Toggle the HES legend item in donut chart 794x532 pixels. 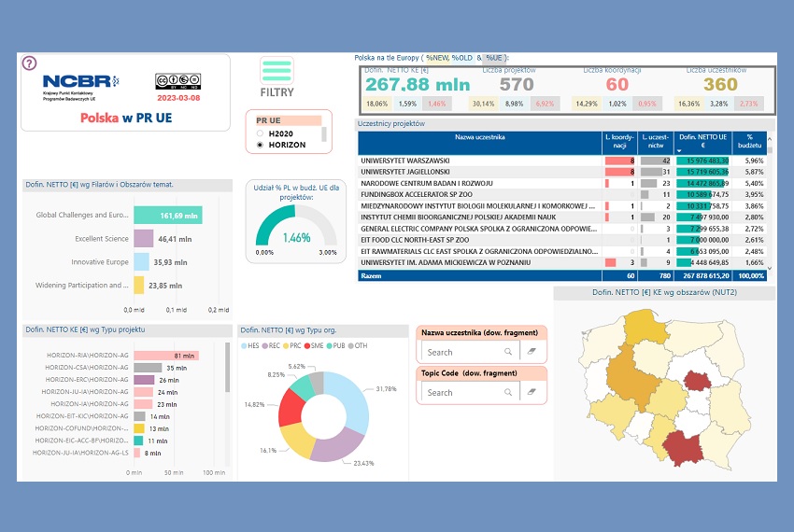(x=250, y=345)
